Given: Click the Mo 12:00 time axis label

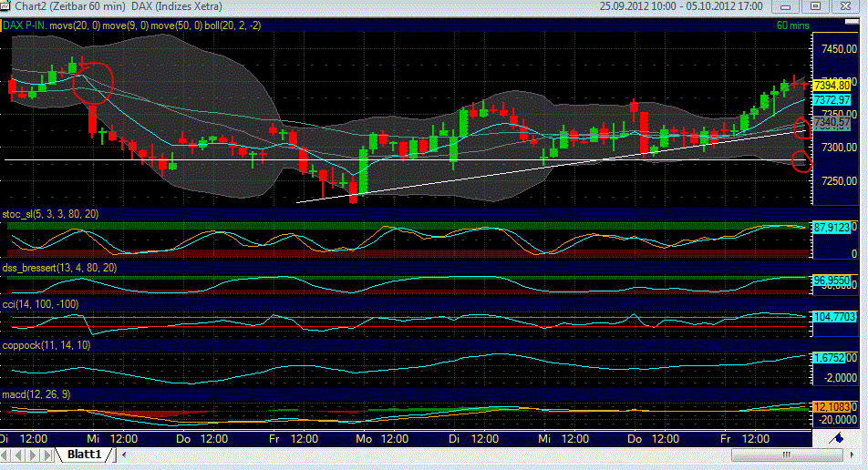Looking at the screenshot, I should [383, 439].
